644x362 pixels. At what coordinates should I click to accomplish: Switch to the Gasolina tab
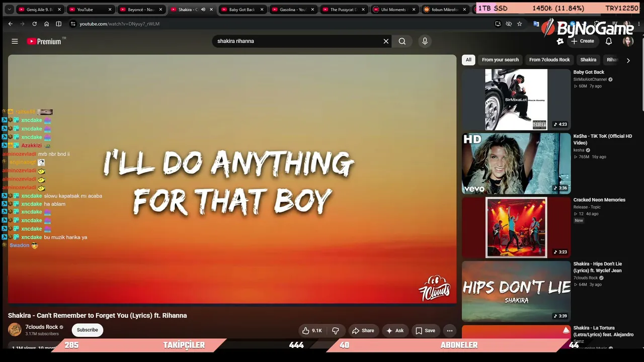point(292,10)
